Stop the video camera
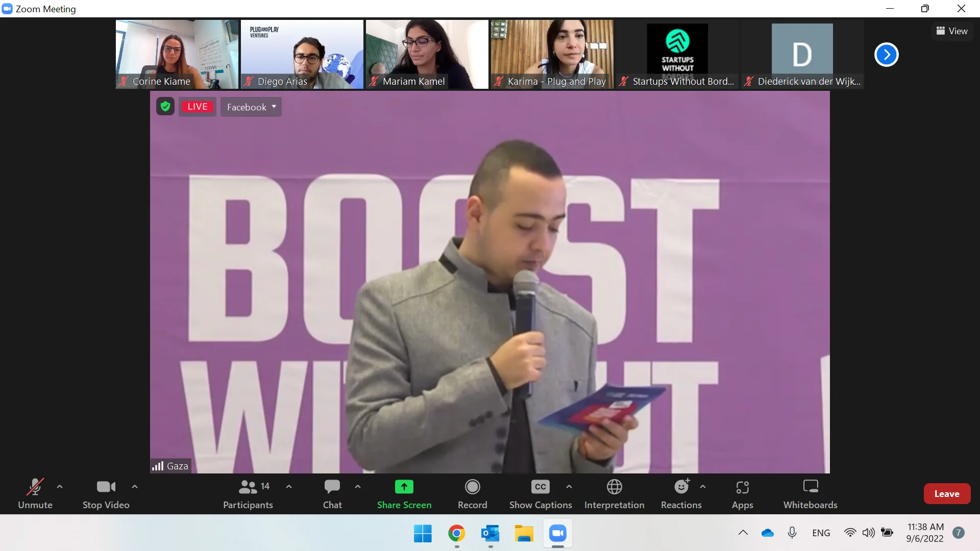The image size is (980, 551). tap(106, 493)
